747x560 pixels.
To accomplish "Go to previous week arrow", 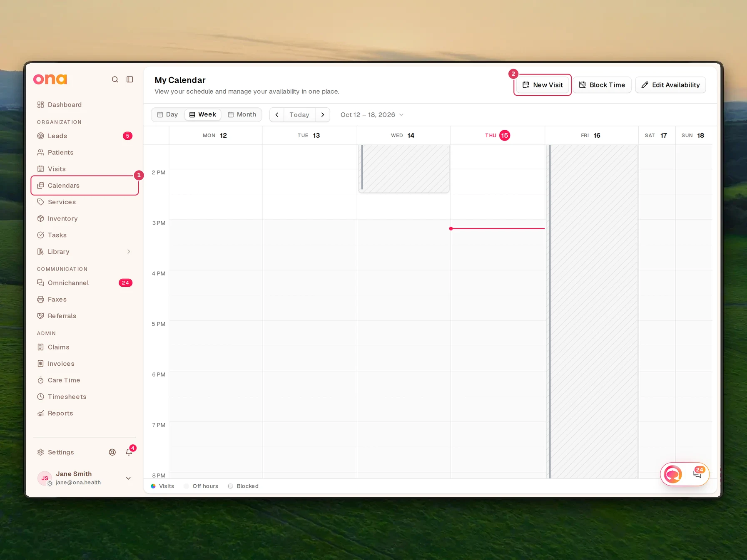I will (277, 115).
